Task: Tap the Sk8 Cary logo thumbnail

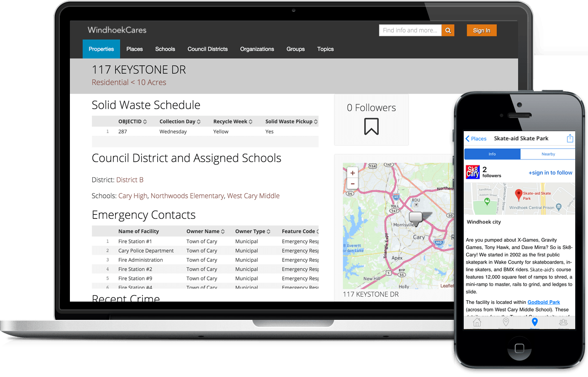Action: point(472,172)
